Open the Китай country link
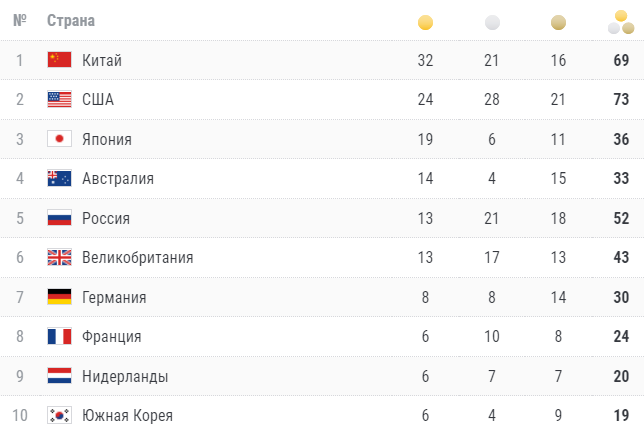The height and width of the screenshot is (433, 644). pos(102,61)
